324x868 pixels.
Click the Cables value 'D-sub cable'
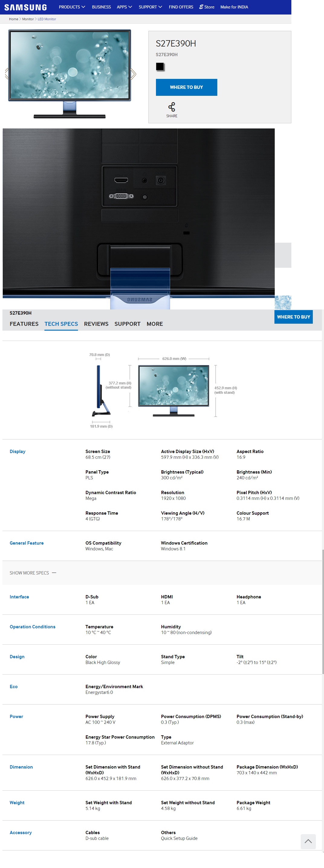[x=97, y=838]
